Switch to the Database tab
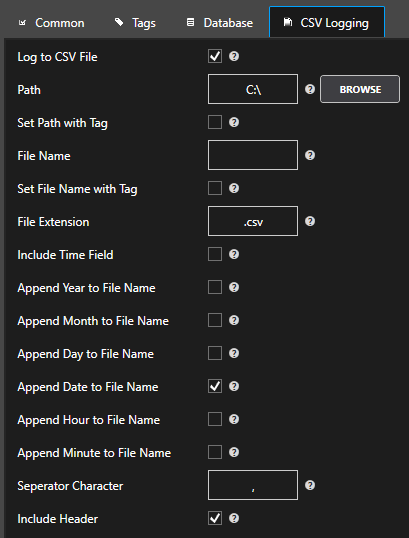Viewport: 409px width, 538px height. 220,23
